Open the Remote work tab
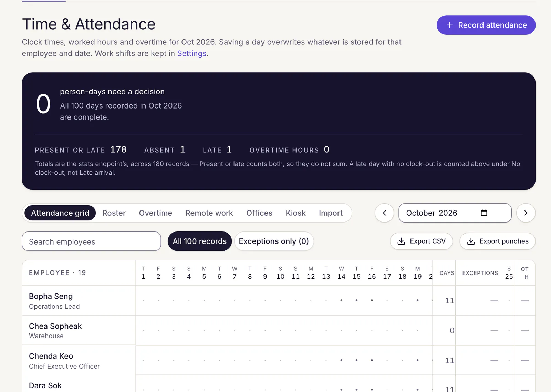Image resolution: width=551 pixels, height=392 pixels. click(209, 213)
